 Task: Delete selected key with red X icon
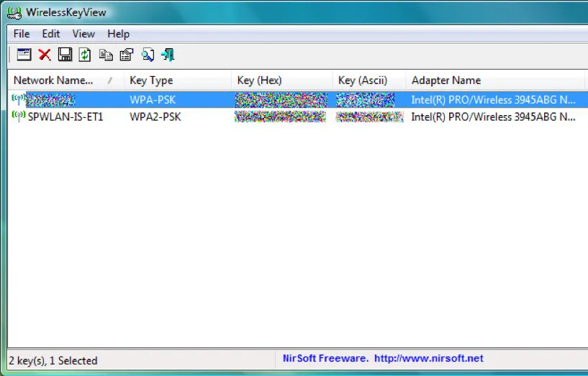pyautogui.click(x=45, y=55)
